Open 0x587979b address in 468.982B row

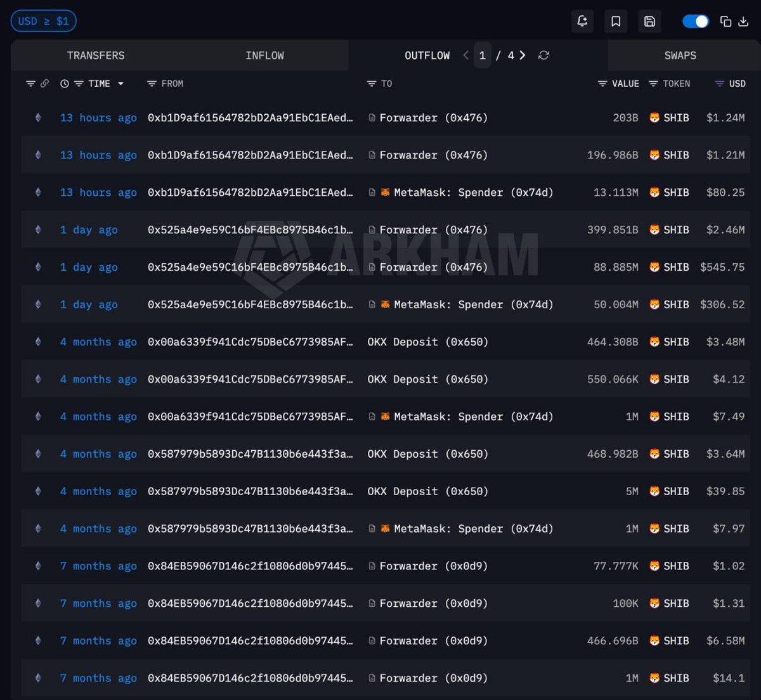coord(250,455)
